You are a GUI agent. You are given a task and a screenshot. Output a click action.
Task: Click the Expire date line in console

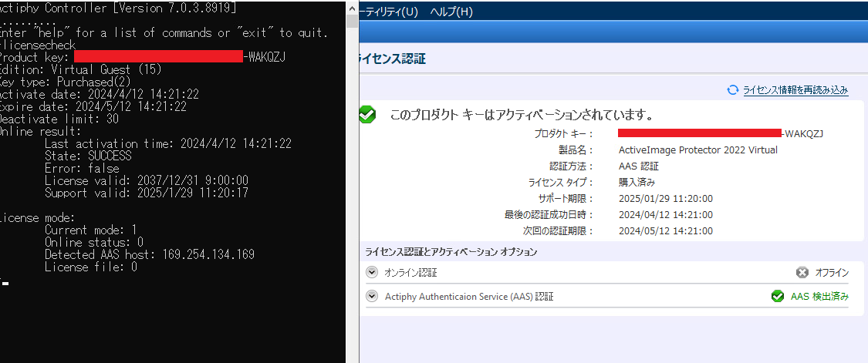tap(93, 107)
